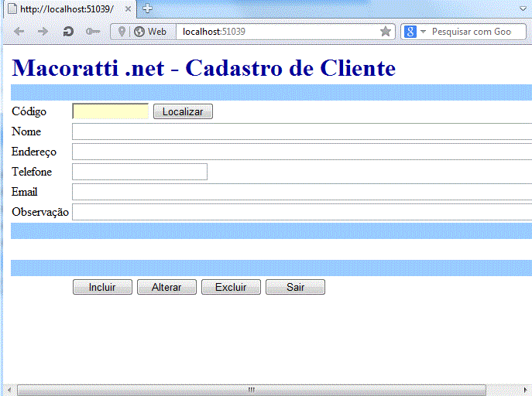532x396 pixels.
Task: Click the Incluir button
Action: (x=102, y=287)
